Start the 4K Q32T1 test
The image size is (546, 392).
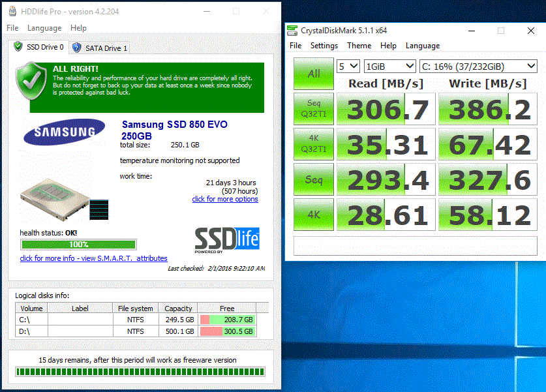[314, 143]
